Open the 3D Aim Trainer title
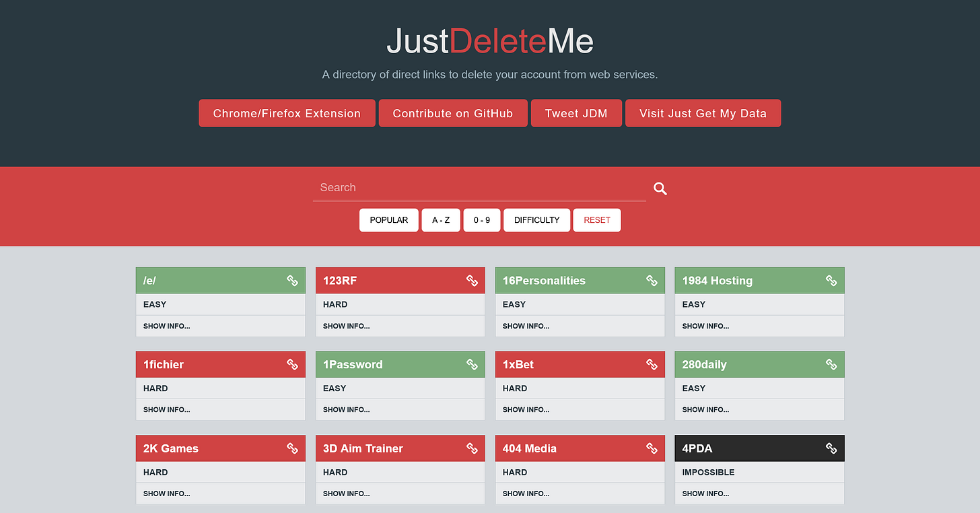Viewport: 980px width, 513px height. click(363, 448)
